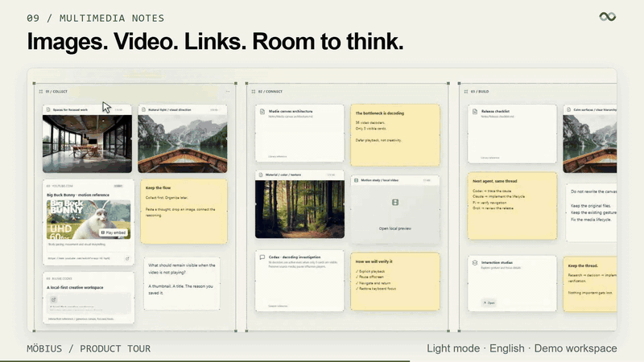Select The bottleneck is decoding sticky note

pos(395,135)
